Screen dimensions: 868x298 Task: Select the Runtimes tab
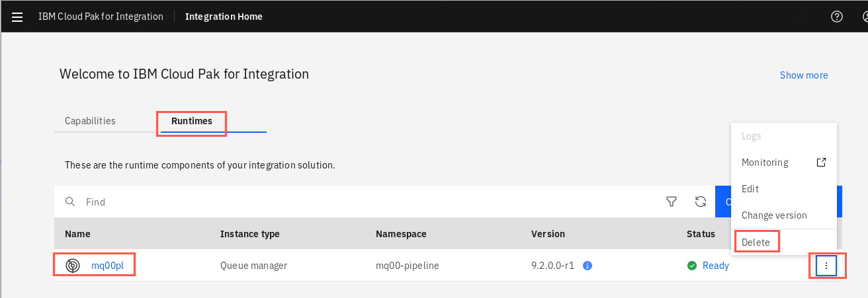tap(192, 121)
